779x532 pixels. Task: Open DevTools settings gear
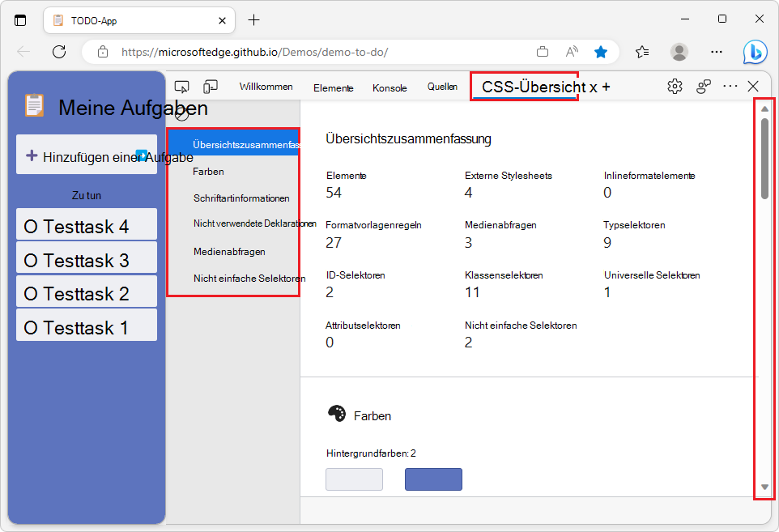[x=675, y=86]
